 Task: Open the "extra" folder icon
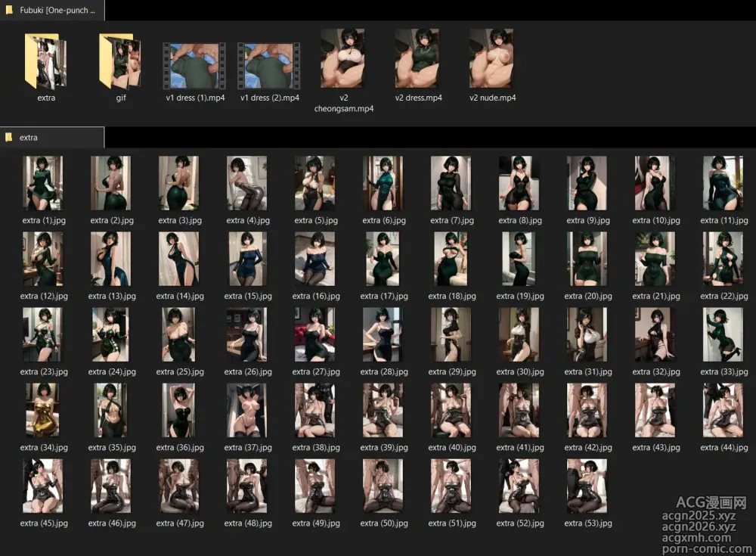point(45,61)
